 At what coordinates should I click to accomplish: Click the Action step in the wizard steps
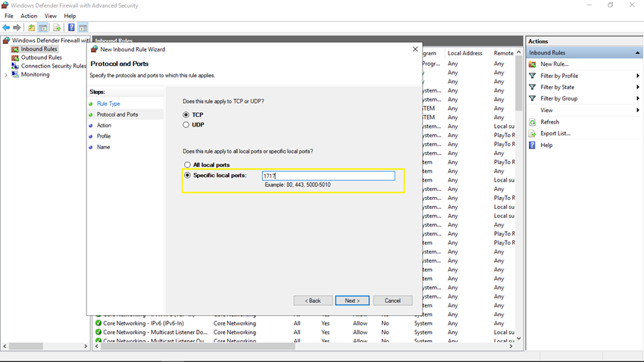(104, 125)
